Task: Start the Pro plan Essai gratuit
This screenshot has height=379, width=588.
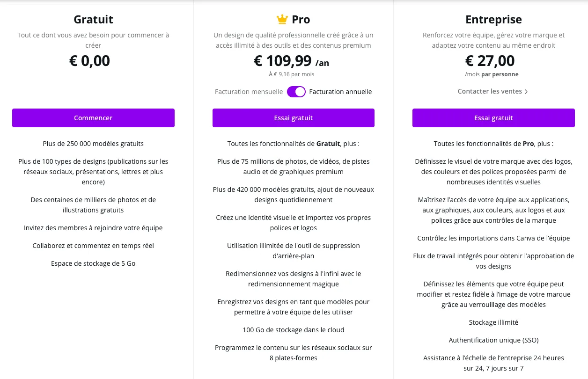Action: click(x=294, y=118)
